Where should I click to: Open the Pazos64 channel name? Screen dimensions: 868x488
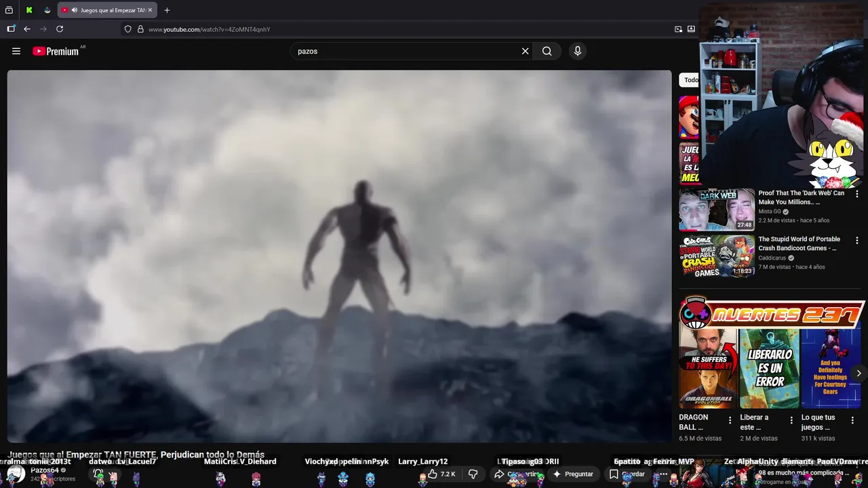45,470
